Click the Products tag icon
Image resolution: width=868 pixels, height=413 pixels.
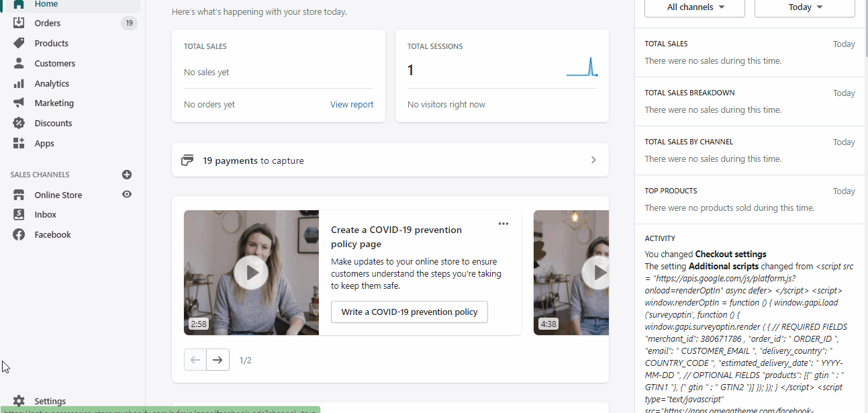(19, 43)
